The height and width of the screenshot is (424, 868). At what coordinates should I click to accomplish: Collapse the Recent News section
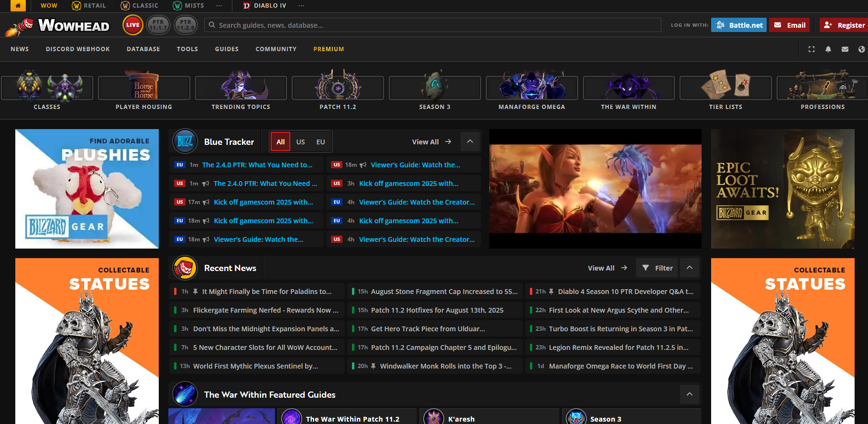pyautogui.click(x=690, y=268)
